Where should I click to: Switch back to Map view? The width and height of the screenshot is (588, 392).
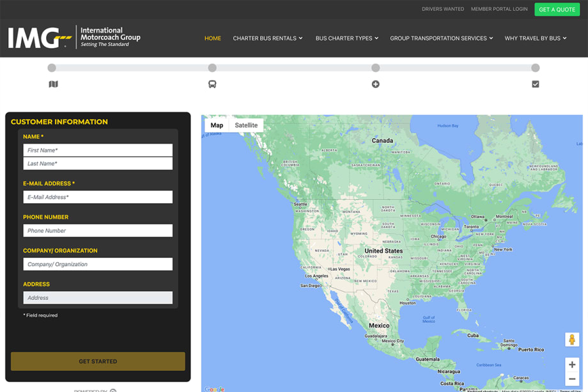[x=217, y=125]
